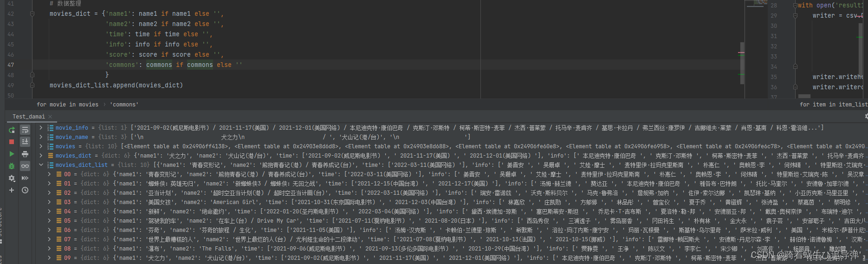
Task: Open command history double-arrow icon
Action: 25,178
